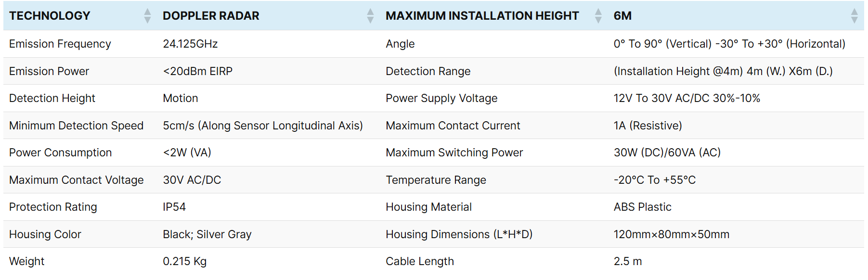Click the 24.125GHz value cell
The width and height of the screenshot is (868, 280).
point(190,44)
